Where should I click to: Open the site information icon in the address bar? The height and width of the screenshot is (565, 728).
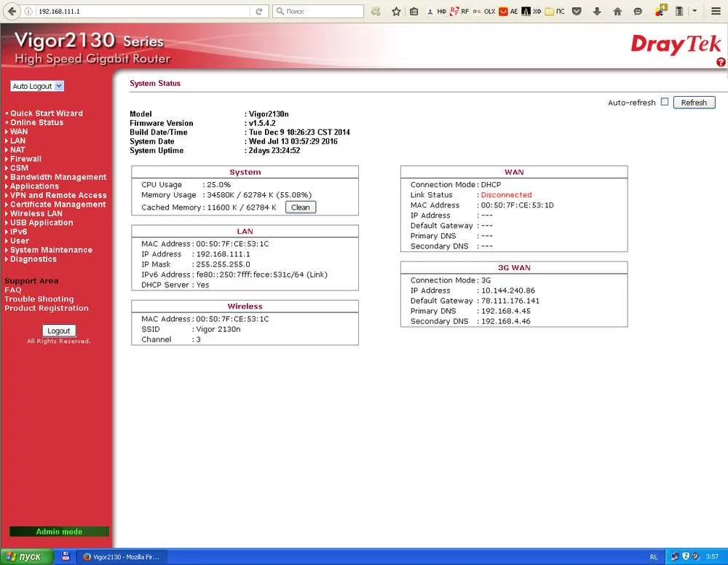[x=28, y=12]
